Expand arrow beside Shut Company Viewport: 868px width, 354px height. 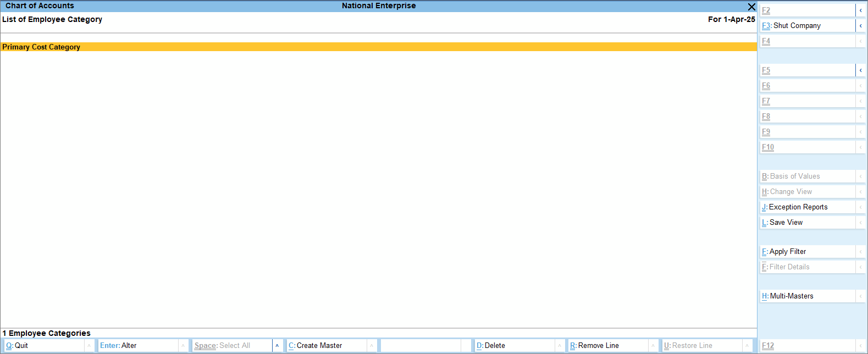(x=860, y=26)
